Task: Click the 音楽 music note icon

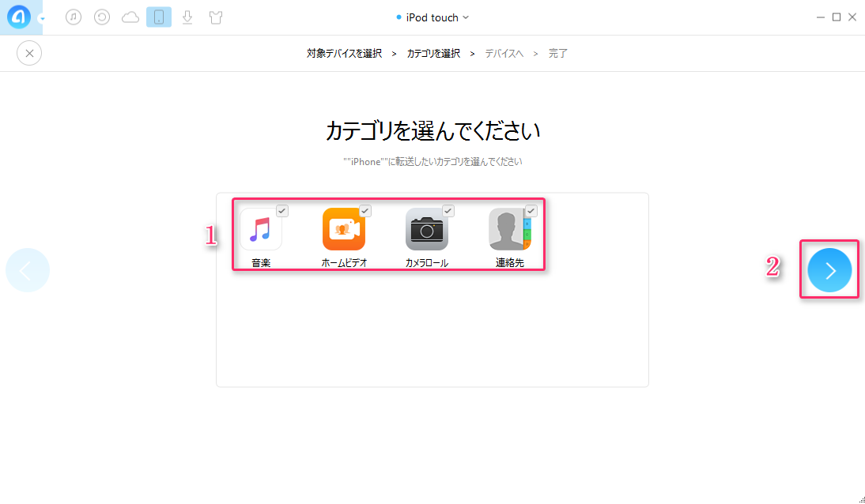Action: pos(261,229)
